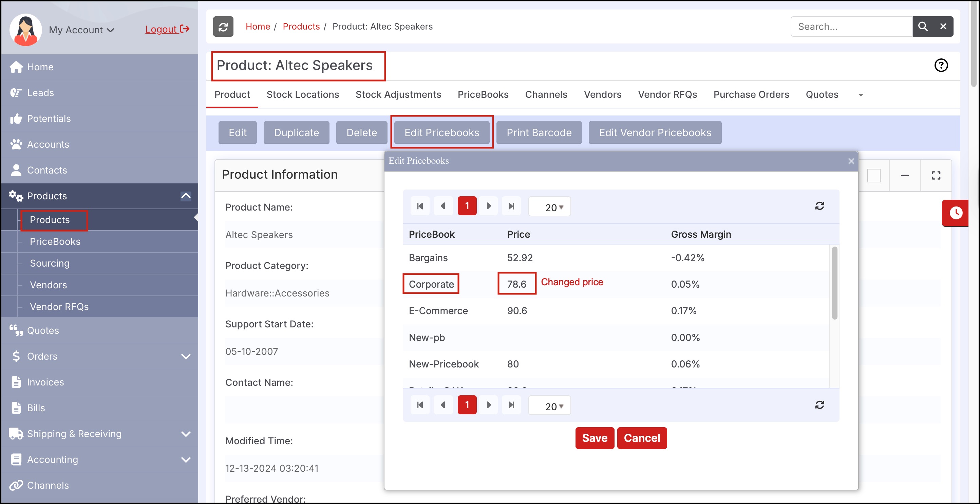Image resolution: width=980 pixels, height=504 pixels.
Task: Refresh the pricebook grid from bottom pager
Action: (819, 405)
